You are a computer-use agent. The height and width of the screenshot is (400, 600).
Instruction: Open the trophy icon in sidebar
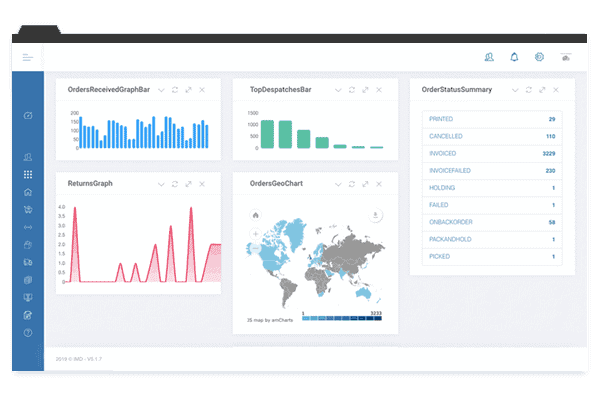coord(28,297)
